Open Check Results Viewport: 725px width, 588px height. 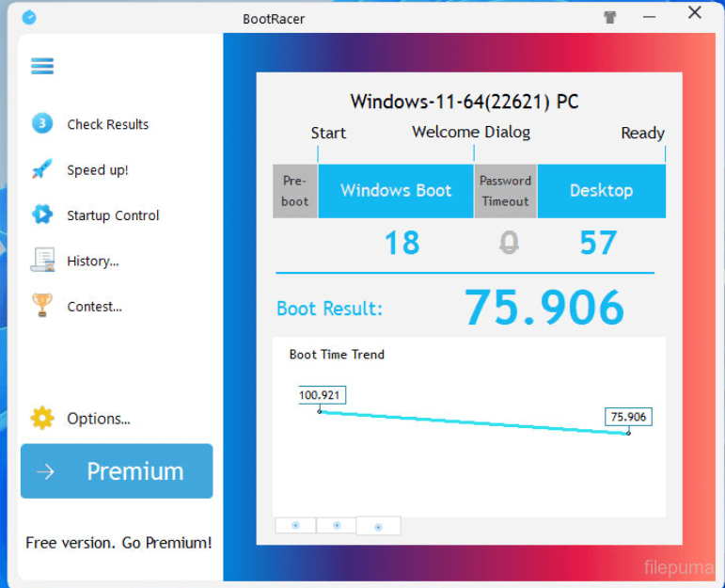[x=108, y=124]
